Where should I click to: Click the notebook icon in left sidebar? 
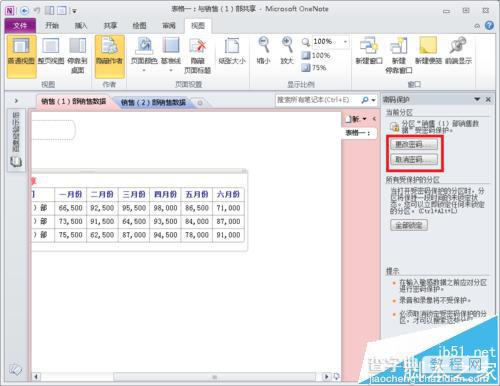pos(16,162)
